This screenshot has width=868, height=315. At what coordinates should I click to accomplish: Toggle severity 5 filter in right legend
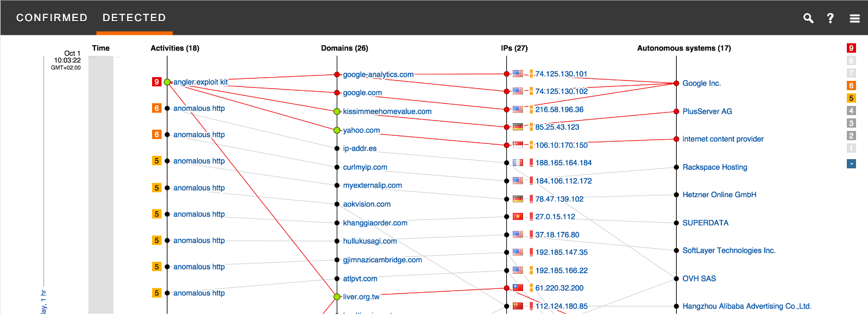tap(851, 98)
